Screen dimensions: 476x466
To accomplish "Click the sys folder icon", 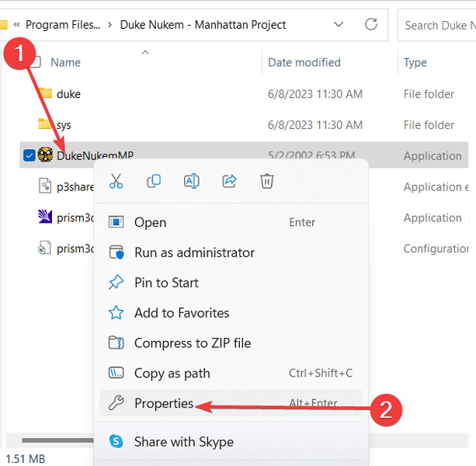I will [45, 123].
